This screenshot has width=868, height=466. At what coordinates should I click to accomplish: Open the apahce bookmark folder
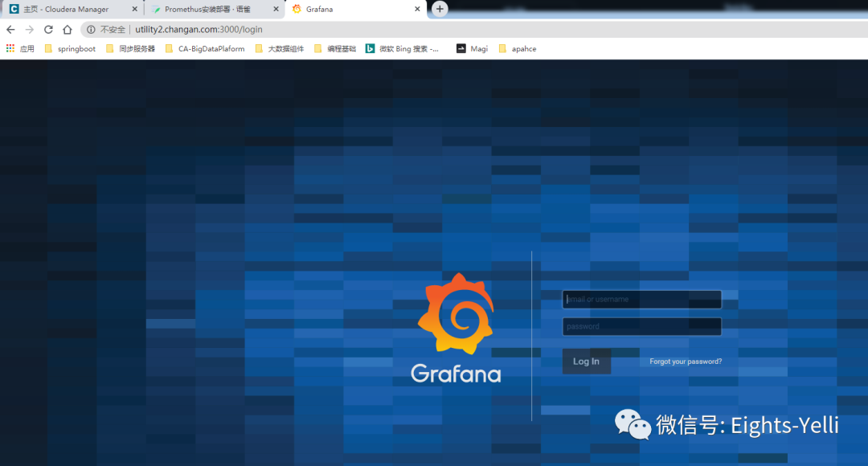[x=518, y=49]
